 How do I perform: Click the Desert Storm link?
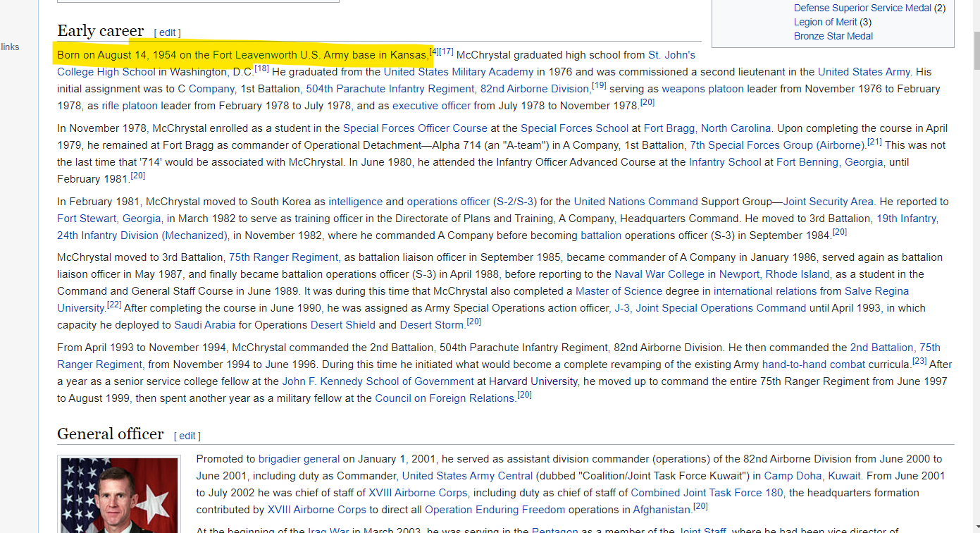tap(432, 325)
